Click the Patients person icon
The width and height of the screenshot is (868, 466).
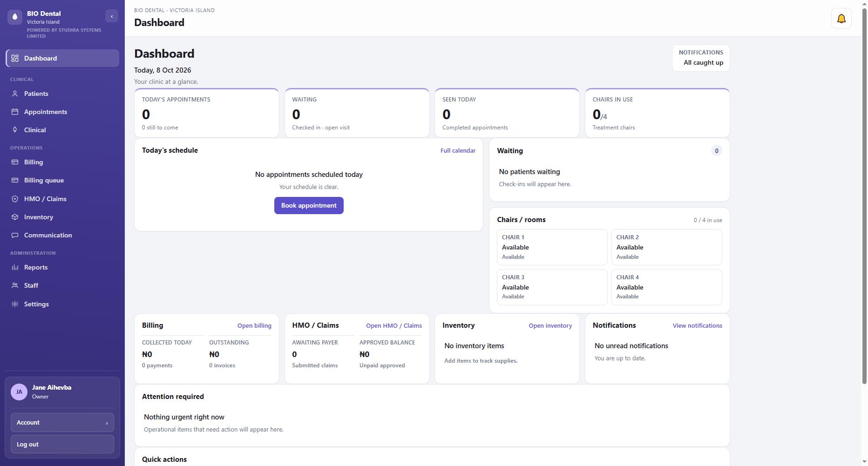pyautogui.click(x=15, y=94)
